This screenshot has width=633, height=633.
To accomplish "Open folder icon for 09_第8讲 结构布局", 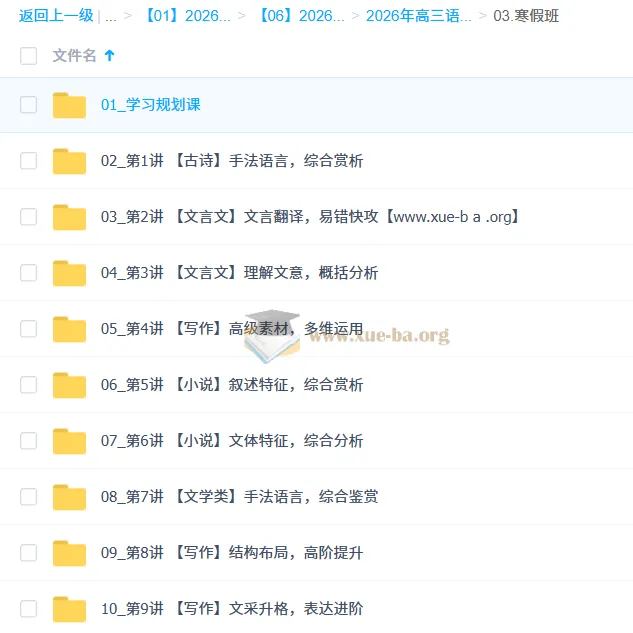I will click(x=69, y=553).
